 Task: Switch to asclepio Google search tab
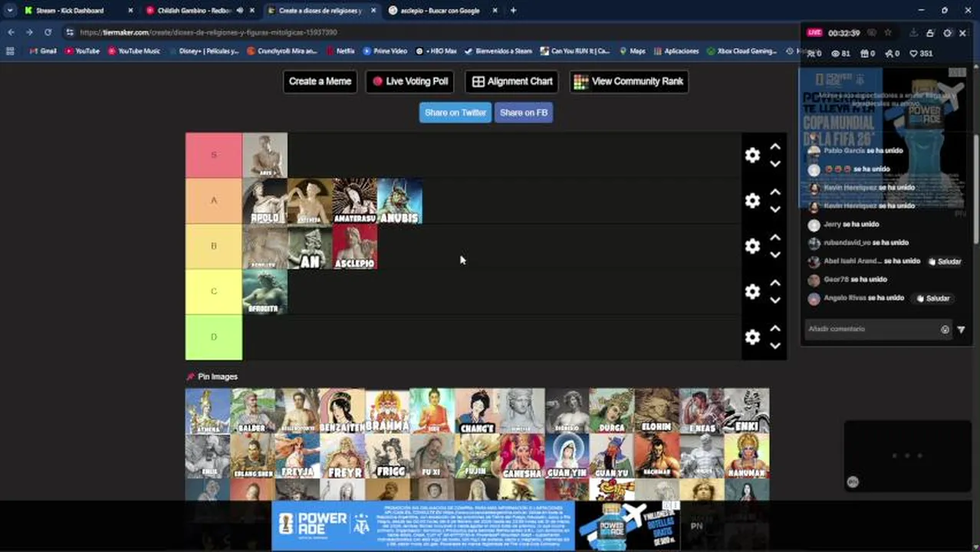(439, 11)
